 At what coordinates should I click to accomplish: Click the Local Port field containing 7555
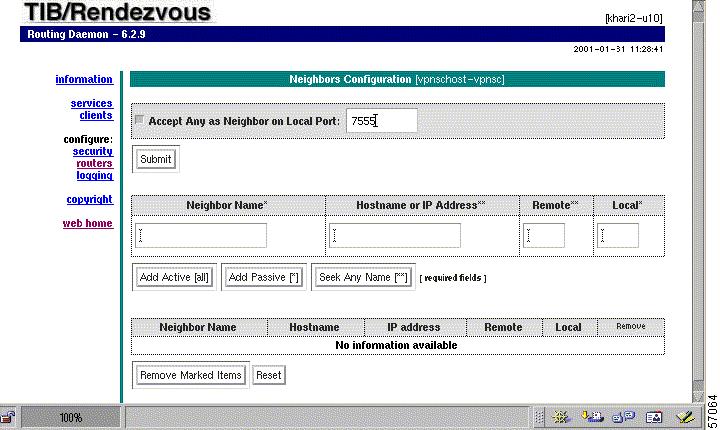point(382,121)
